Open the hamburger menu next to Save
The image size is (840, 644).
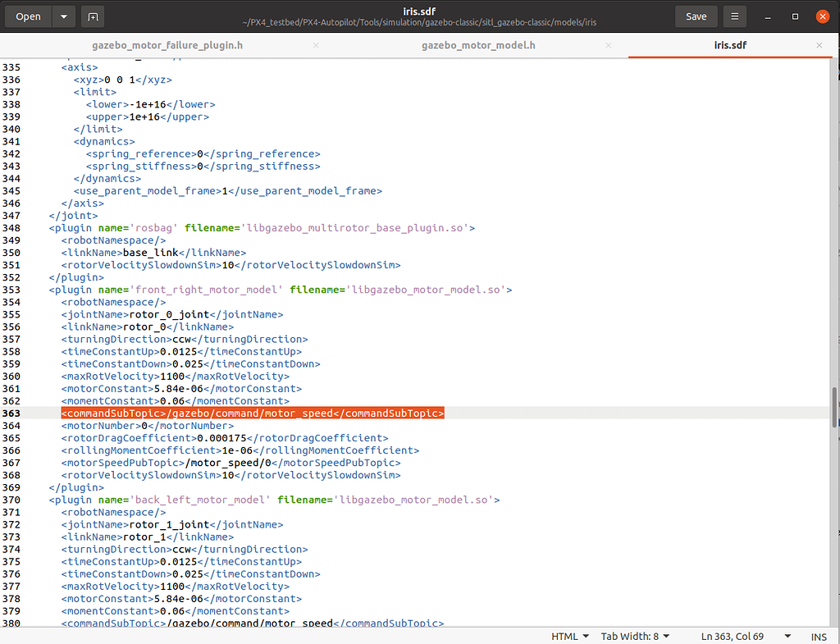tap(735, 16)
